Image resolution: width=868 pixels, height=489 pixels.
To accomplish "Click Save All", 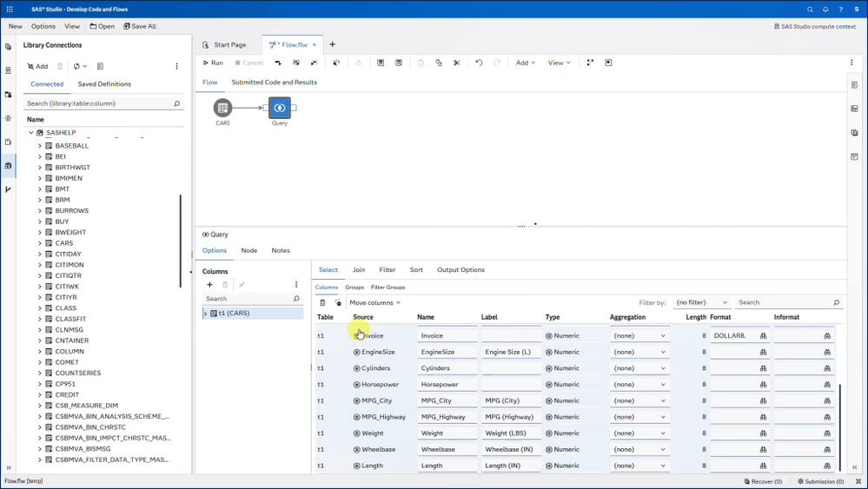I will coord(140,27).
